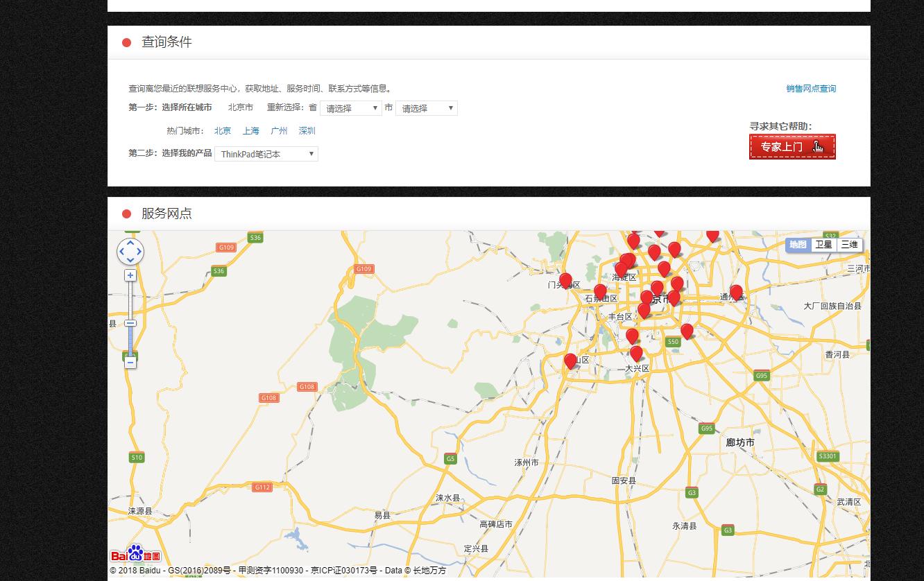This screenshot has width=924, height=581.
Task: Click the G5 highway shield
Action: [x=451, y=459]
